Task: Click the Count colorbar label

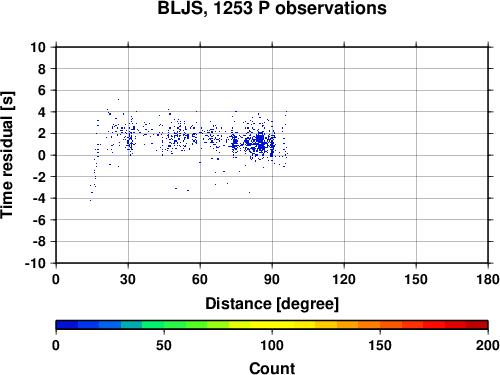Action: (x=272, y=368)
